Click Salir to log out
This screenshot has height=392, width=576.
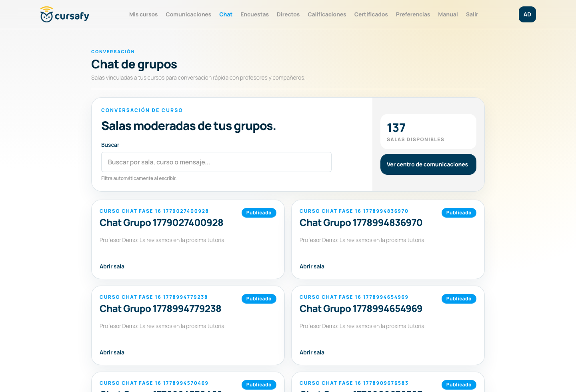tap(472, 14)
